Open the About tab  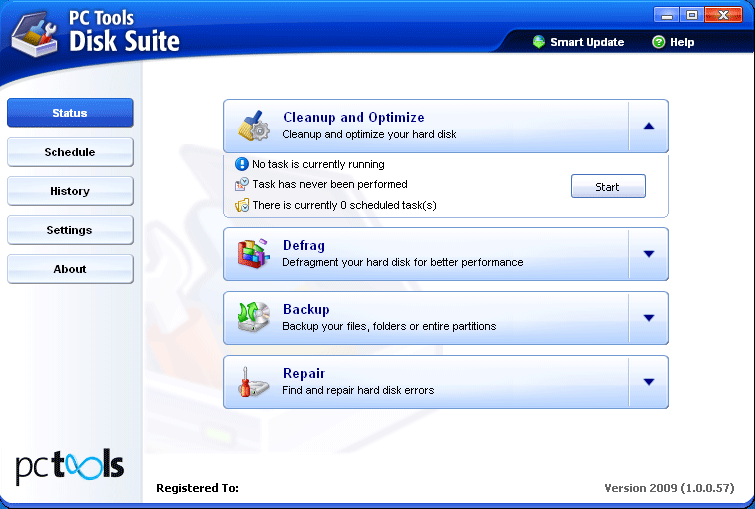[x=70, y=269]
